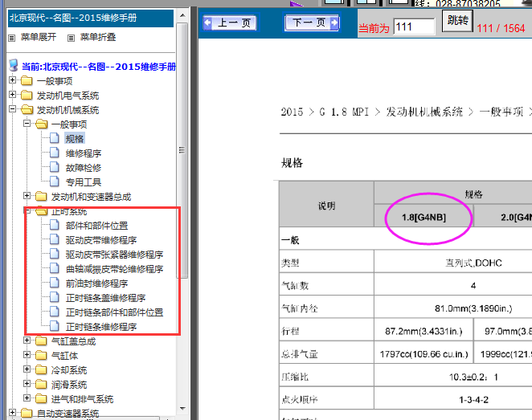Click folder icon of 发动机和变速器总成
Viewport: 532px width, 420px height.
coord(41,197)
